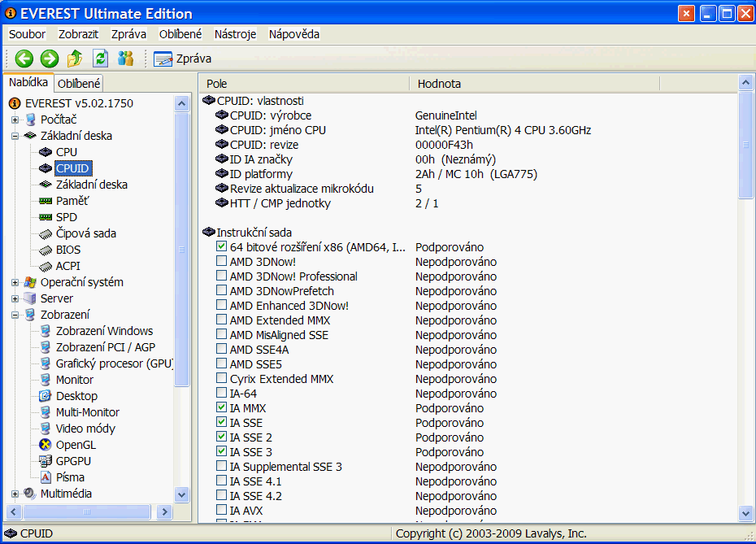Open the Nástroje menu

(235, 34)
